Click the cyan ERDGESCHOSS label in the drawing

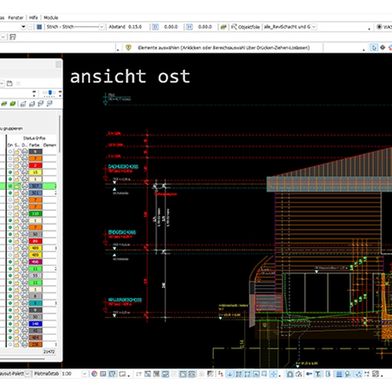tap(122, 232)
